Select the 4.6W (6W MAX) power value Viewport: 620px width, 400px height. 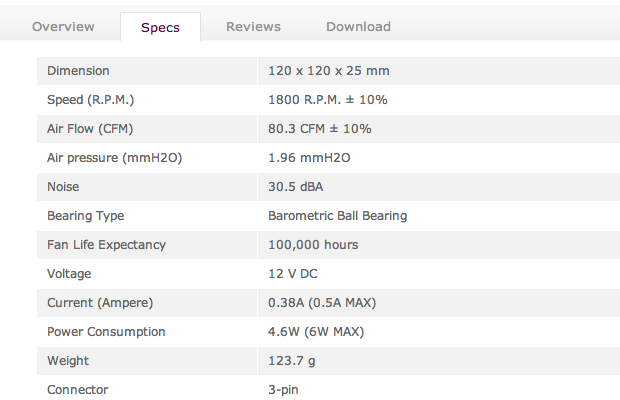pos(318,332)
